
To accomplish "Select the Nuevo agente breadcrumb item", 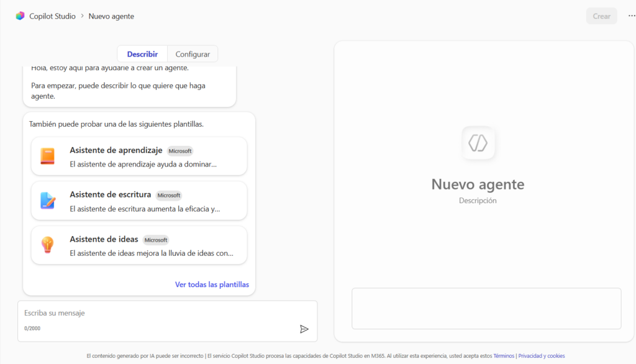I will (x=111, y=16).
